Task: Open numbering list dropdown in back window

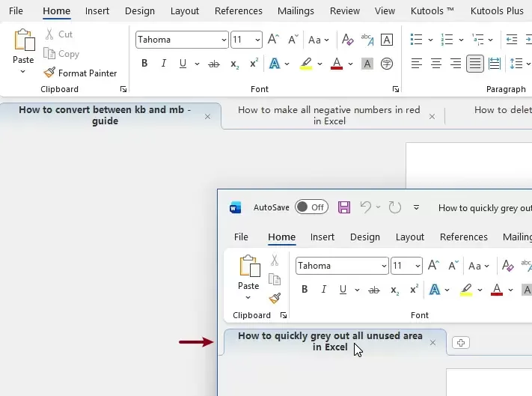Action: (461, 40)
